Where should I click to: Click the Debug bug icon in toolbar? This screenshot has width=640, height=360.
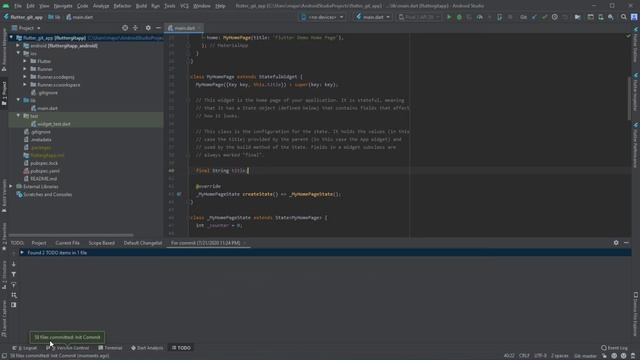[x=459, y=17]
